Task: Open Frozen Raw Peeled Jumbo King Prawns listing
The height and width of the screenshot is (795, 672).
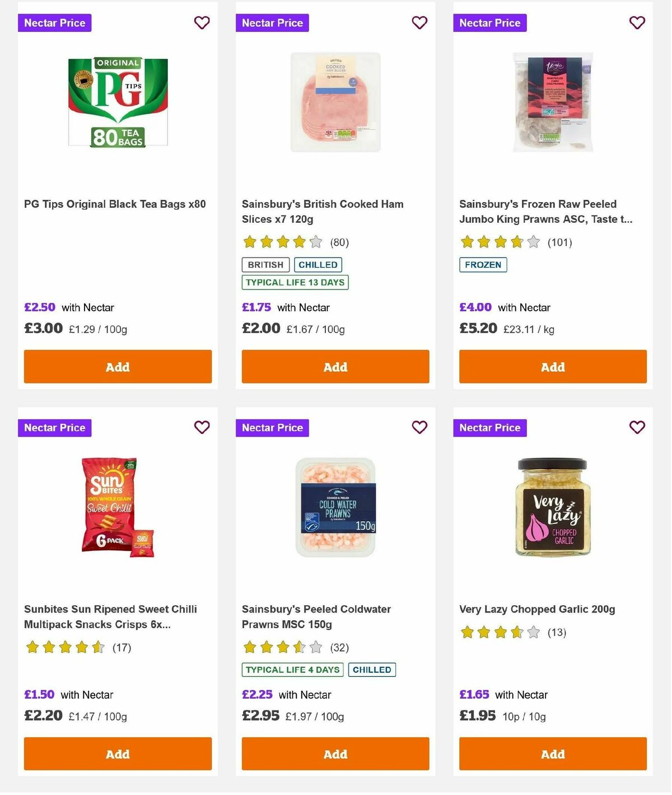Action: (546, 212)
